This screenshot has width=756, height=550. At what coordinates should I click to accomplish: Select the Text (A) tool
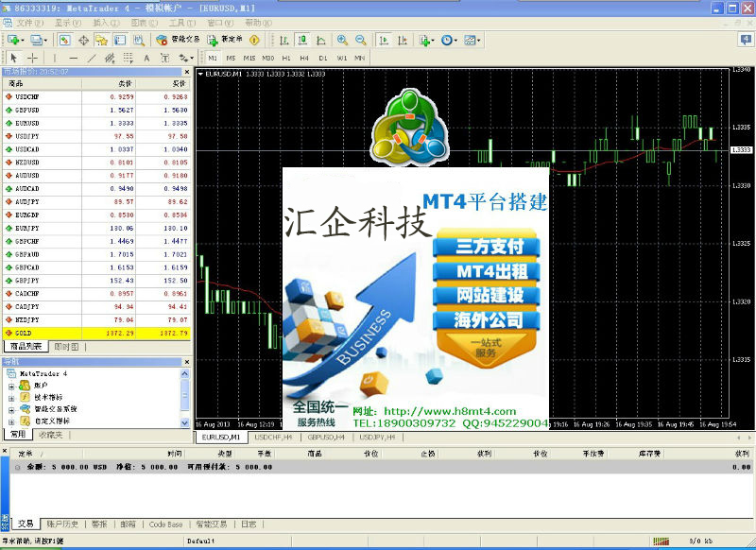[x=146, y=58]
